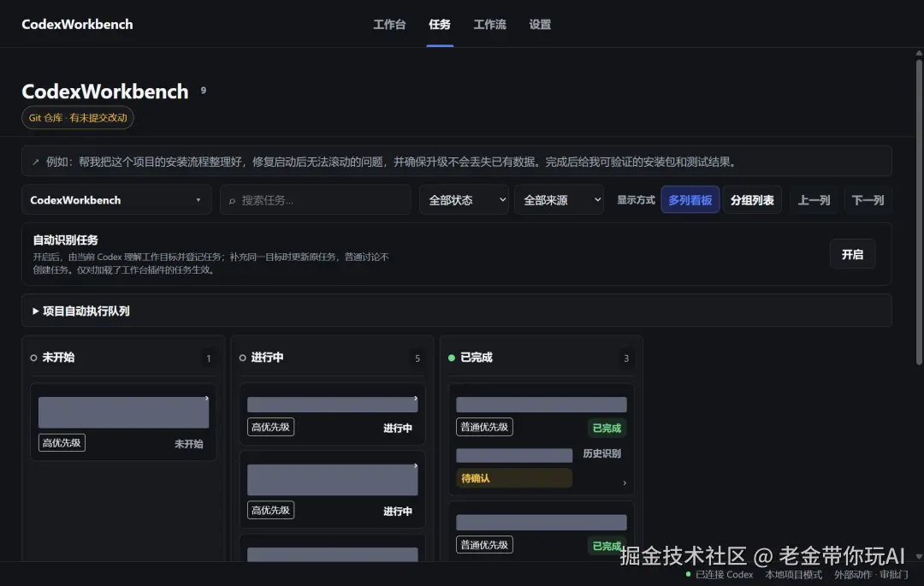Click 高优先级 tag on first 进行中 card
Viewport: 924px width, 586px height.
[270, 427]
